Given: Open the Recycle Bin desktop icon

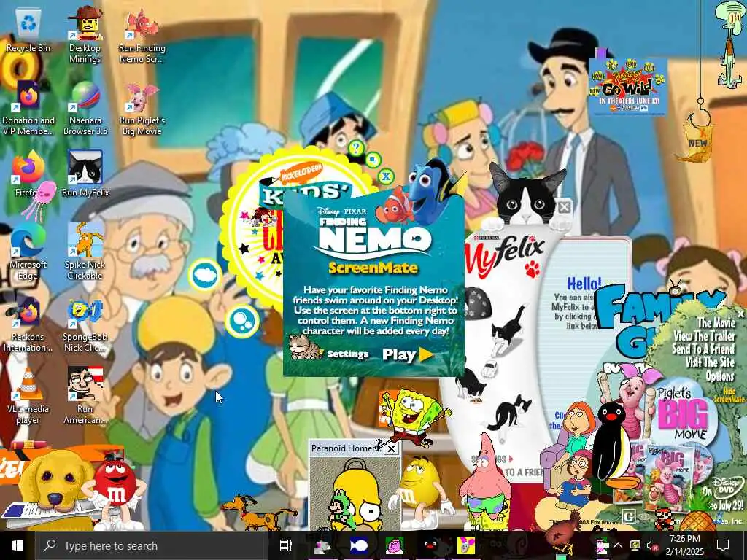Looking at the screenshot, I should point(28,31).
